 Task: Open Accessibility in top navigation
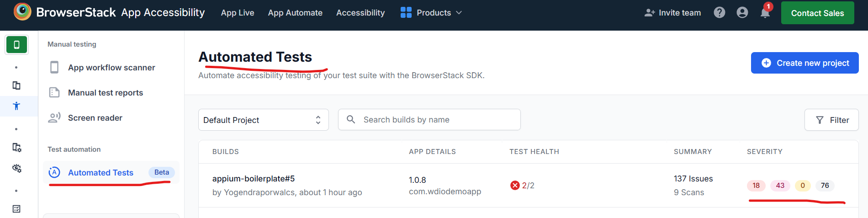point(360,13)
